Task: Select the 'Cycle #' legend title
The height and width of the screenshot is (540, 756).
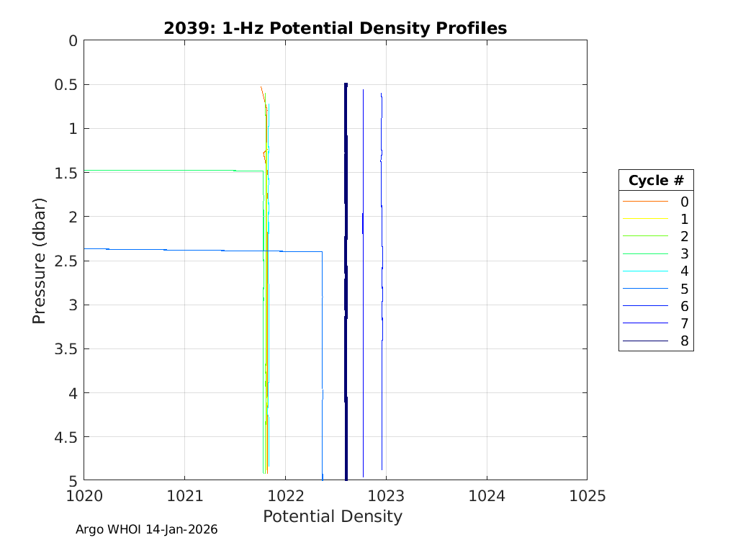Action: (x=655, y=180)
